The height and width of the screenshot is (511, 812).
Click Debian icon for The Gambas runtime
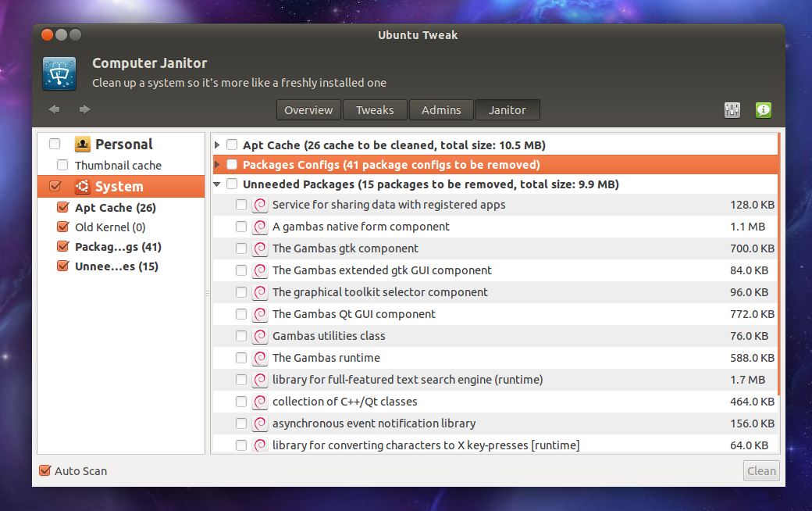(x=259, y=358)
